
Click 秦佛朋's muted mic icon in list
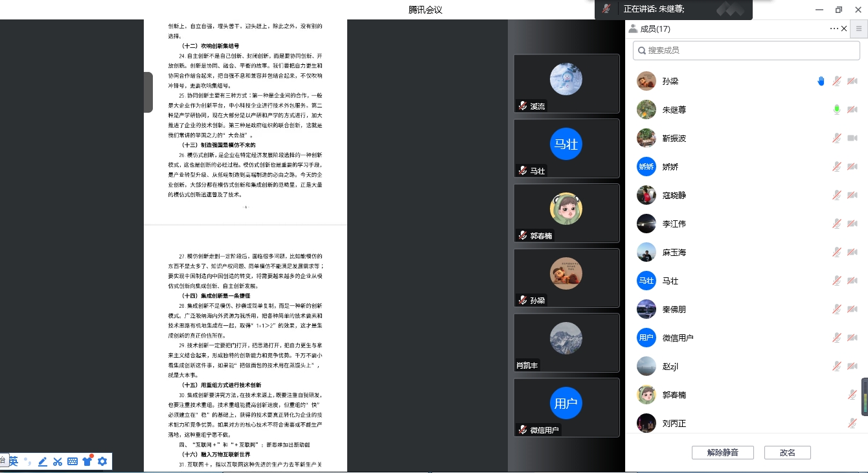[837, 309]
